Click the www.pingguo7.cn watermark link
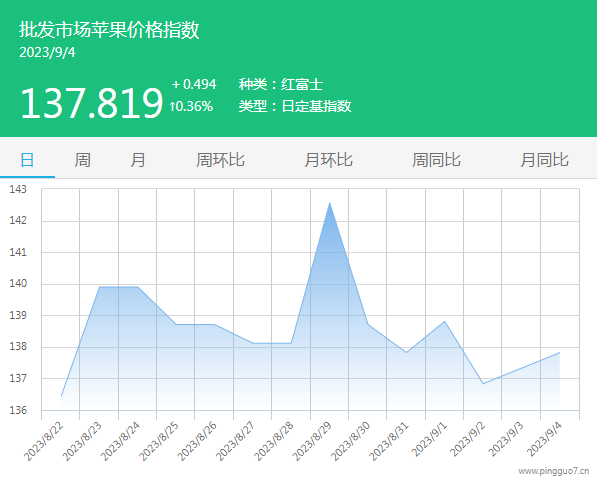 point(553,471)
